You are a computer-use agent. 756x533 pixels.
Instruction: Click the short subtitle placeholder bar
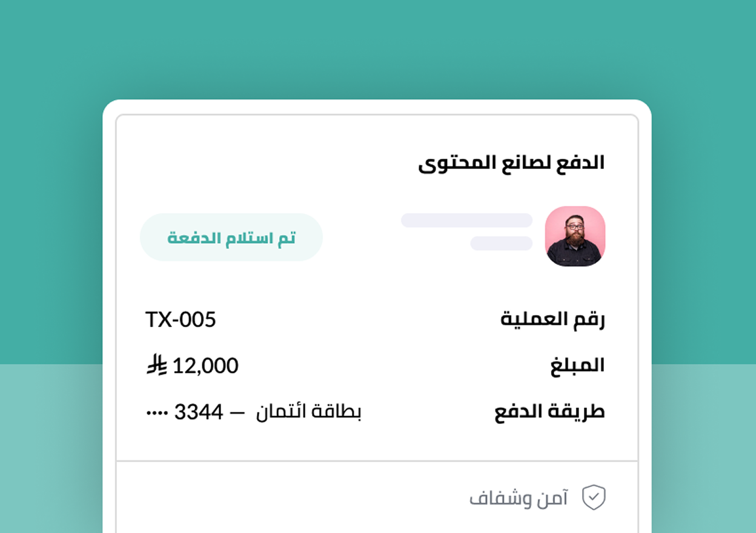point(501,243)
